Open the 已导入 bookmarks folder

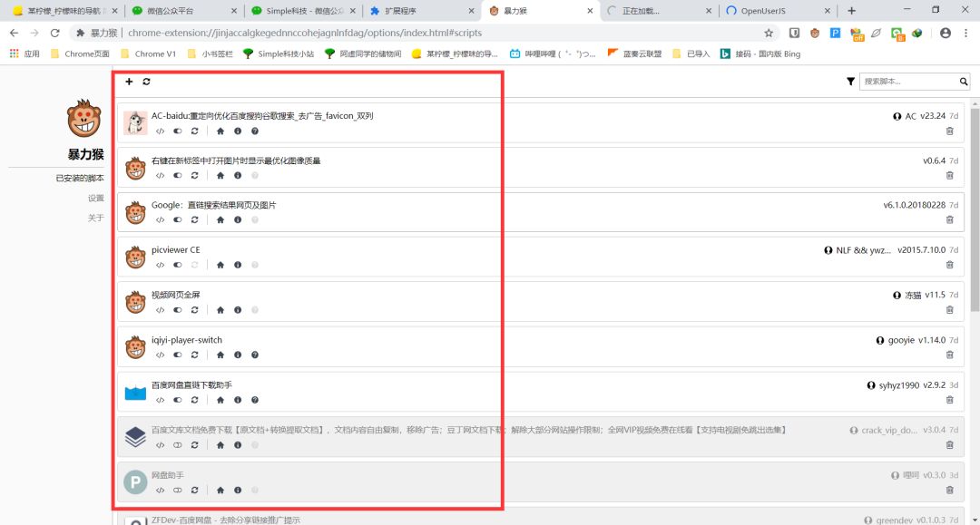[x=691, y=53]
